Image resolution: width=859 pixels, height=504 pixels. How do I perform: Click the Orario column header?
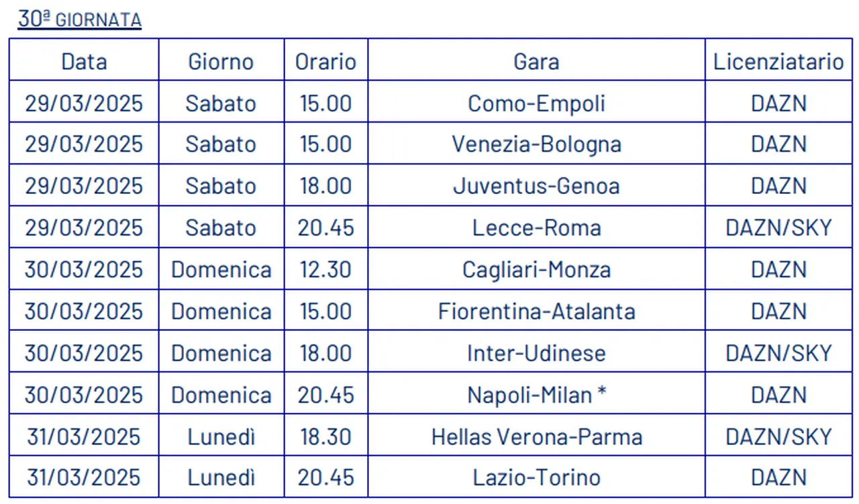[x=325, y=62]
